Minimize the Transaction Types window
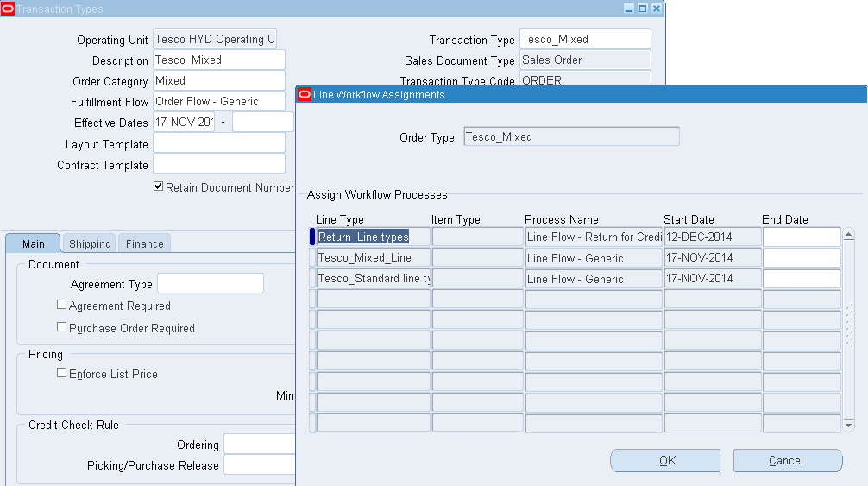Screen dimensions: 868x486 [x=629, y=9]
